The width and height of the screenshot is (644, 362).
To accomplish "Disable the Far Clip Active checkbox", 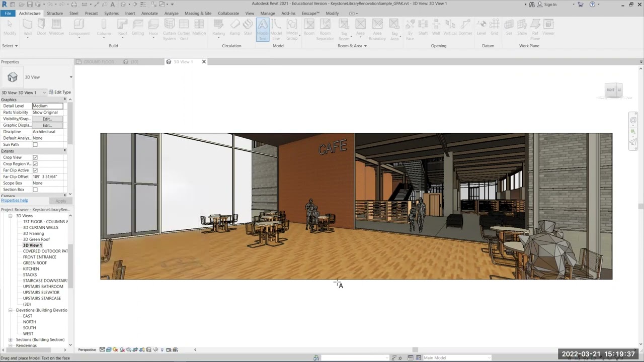I will [35, 170].
